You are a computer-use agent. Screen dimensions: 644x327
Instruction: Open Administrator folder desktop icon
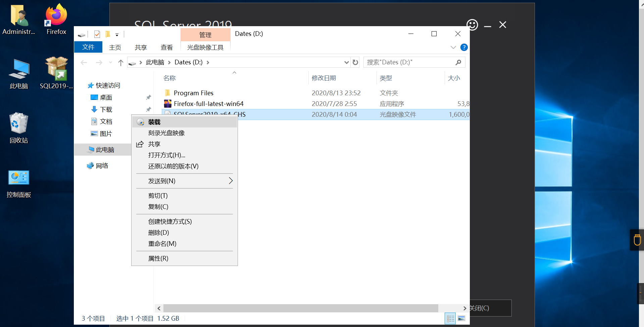pyautogui.click(x=19, y=20)
